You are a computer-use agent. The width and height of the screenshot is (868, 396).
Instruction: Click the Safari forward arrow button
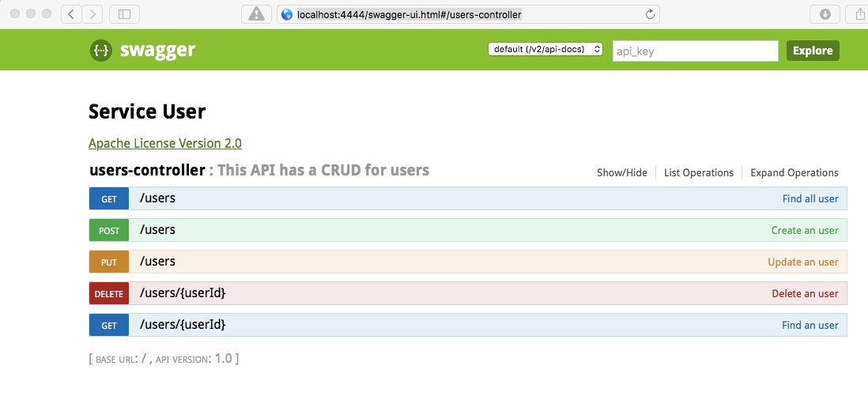click(x=92, y=14)
